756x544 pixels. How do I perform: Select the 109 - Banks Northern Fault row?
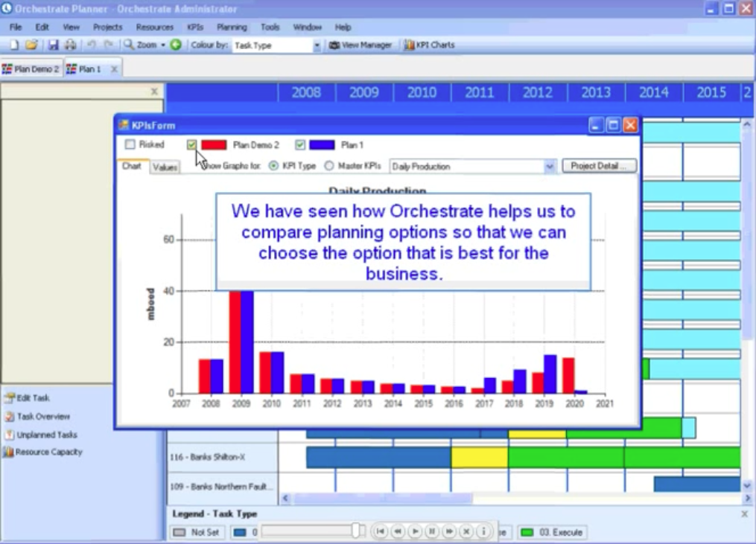[222, 486]
